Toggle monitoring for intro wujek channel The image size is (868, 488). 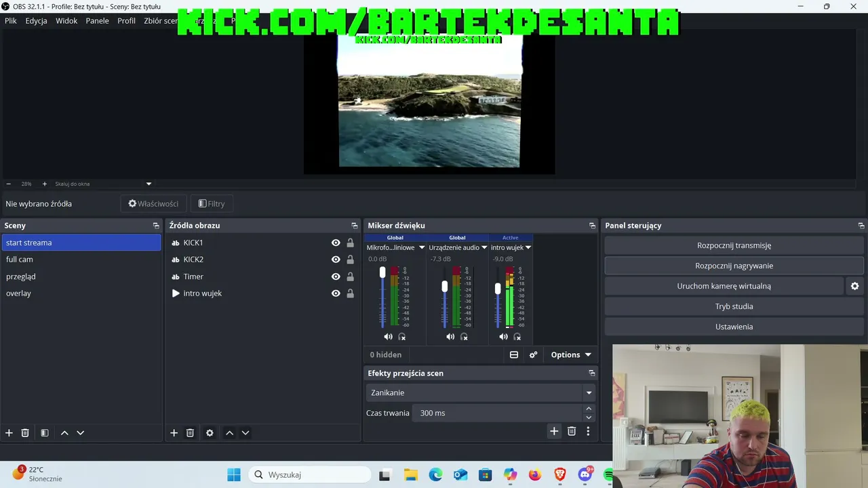(x=517, y=337)
